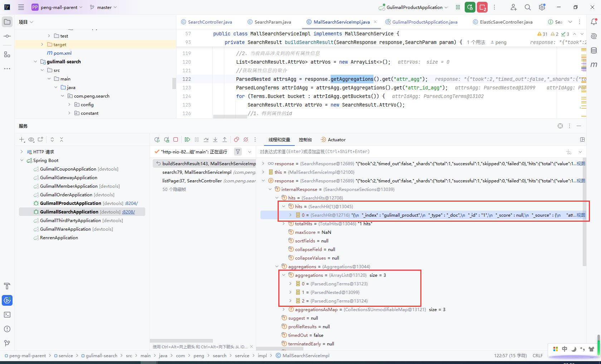Open peng-mall-parent project dropdown
The height and width of the screenshot is (364, 601).
point(57,7)
